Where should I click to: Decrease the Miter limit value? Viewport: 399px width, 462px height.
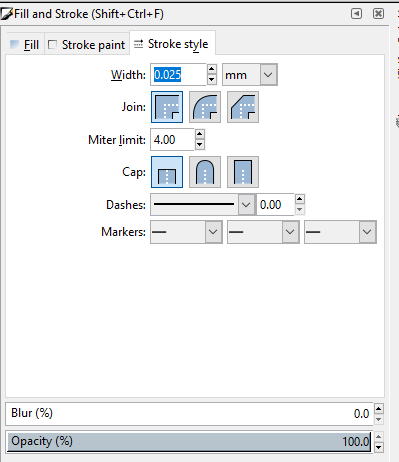200,145
